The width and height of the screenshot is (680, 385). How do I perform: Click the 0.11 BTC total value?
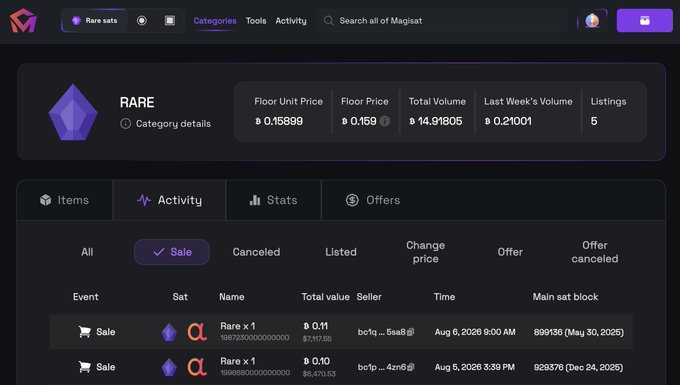coord(316,326)
